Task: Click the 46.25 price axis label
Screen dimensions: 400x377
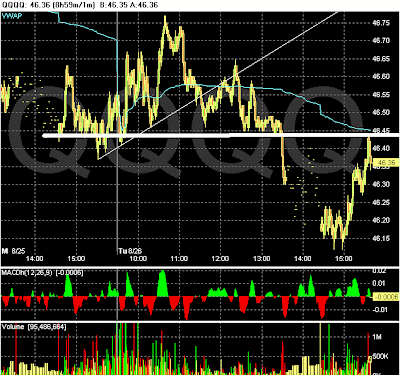Action: pyautogui.click(x=381, y=202)
